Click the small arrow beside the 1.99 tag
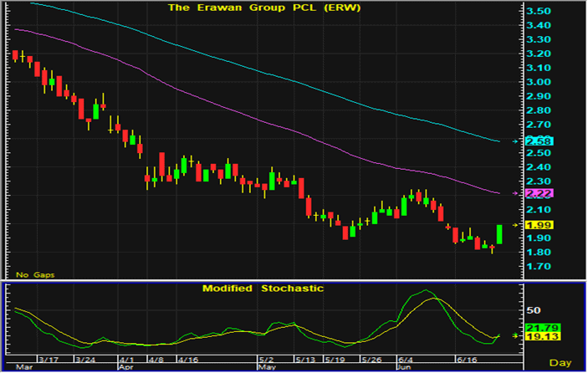The width and height of the screenshot is (588, 373). (514, 225)
